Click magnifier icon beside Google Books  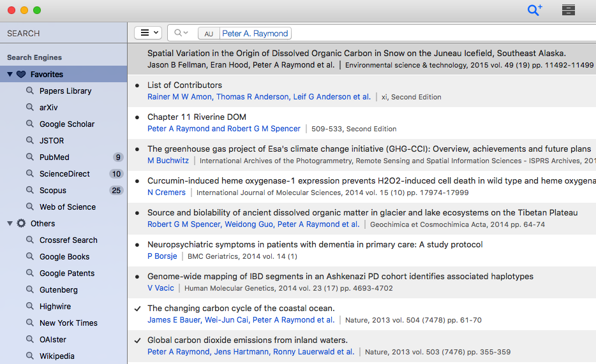29,256
